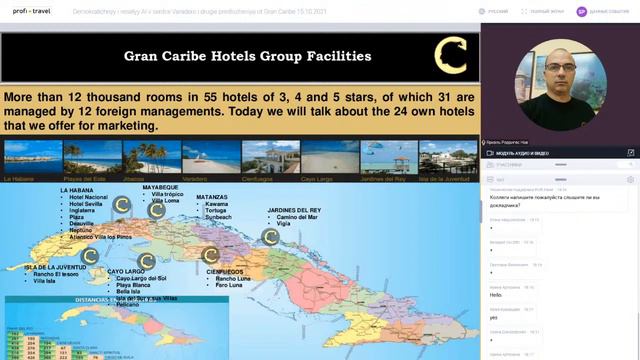Open the event data link
The width and height of the screenshot is (640, 360).
(609, 11)
